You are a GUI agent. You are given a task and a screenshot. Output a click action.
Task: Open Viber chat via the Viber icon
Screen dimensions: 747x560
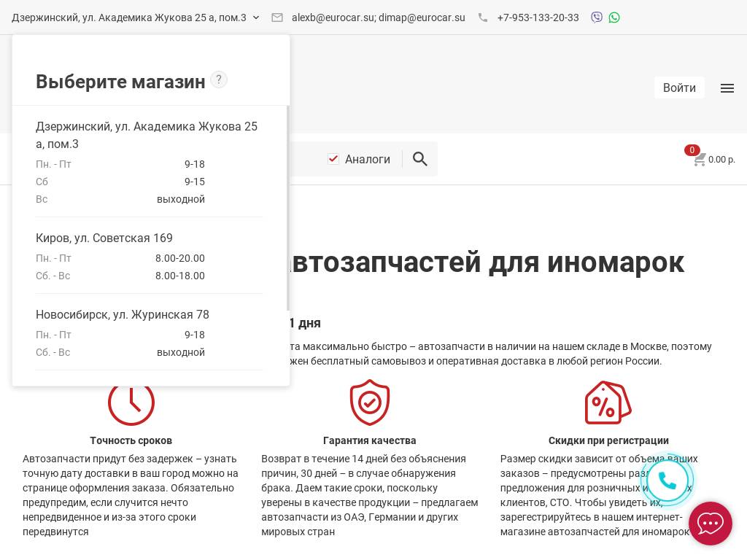tap(597, 17)
